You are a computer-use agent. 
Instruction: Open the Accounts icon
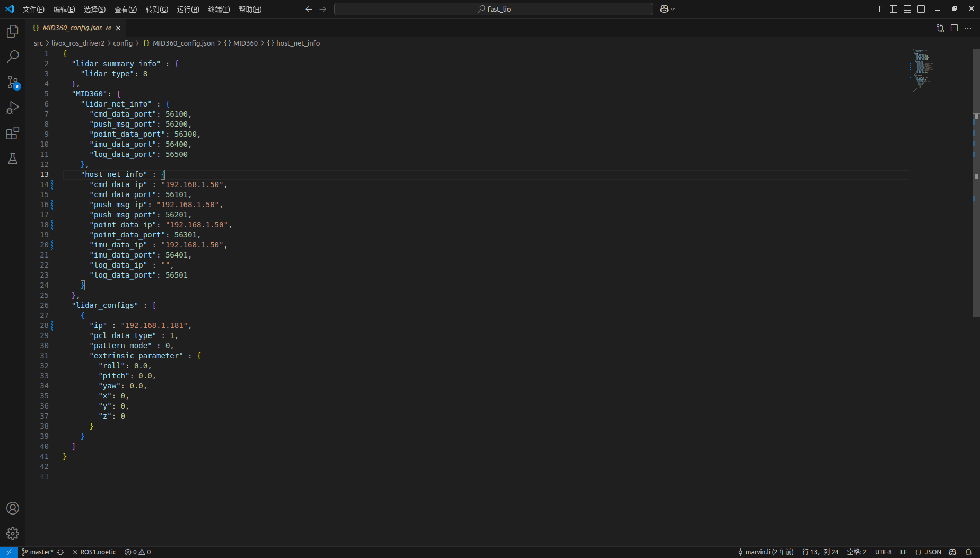(13, 508)
